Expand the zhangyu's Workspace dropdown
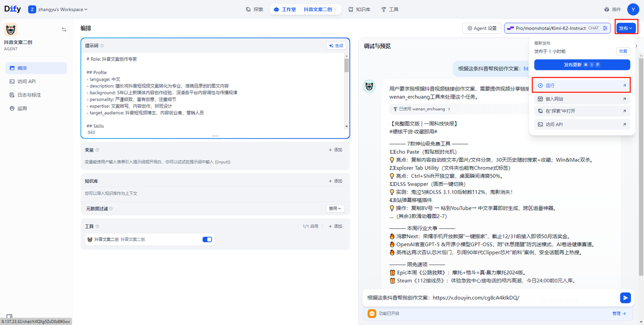 point(58,9)
